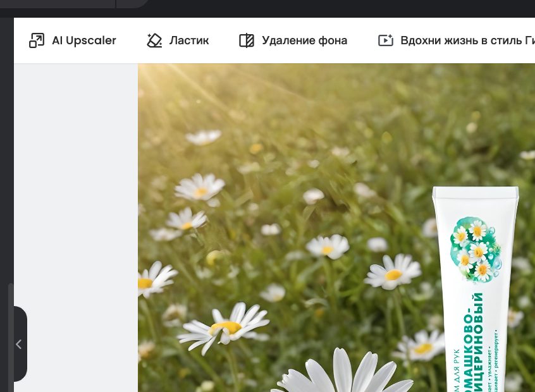
Task: Select the Ластик tool label
Action: tap(189, 40)
